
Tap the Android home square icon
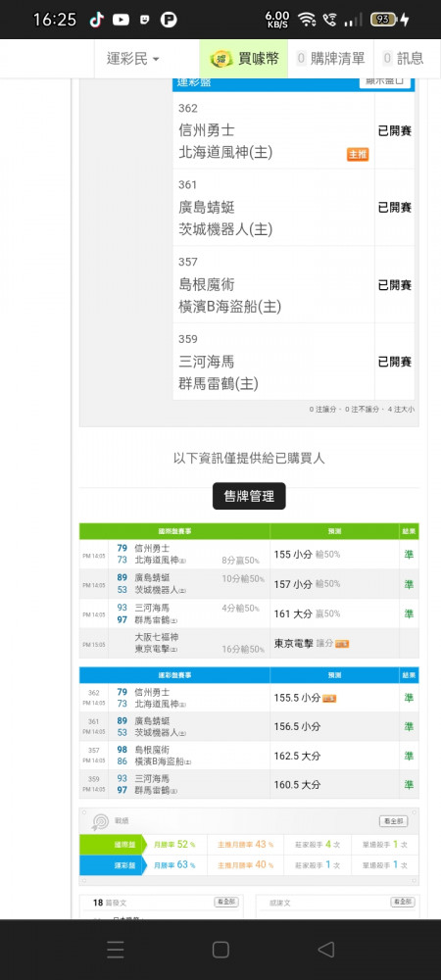(220, 950)
